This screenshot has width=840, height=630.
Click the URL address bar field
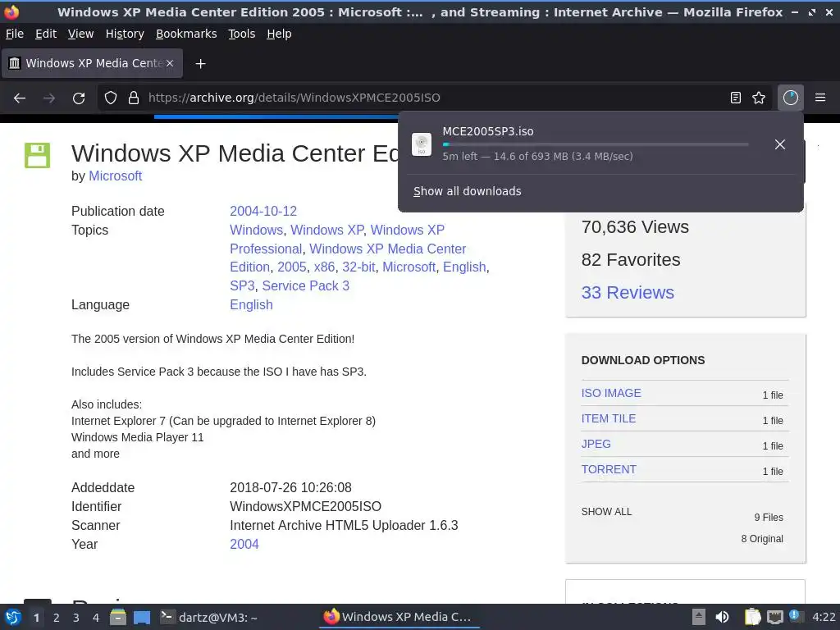click(434, 98)
